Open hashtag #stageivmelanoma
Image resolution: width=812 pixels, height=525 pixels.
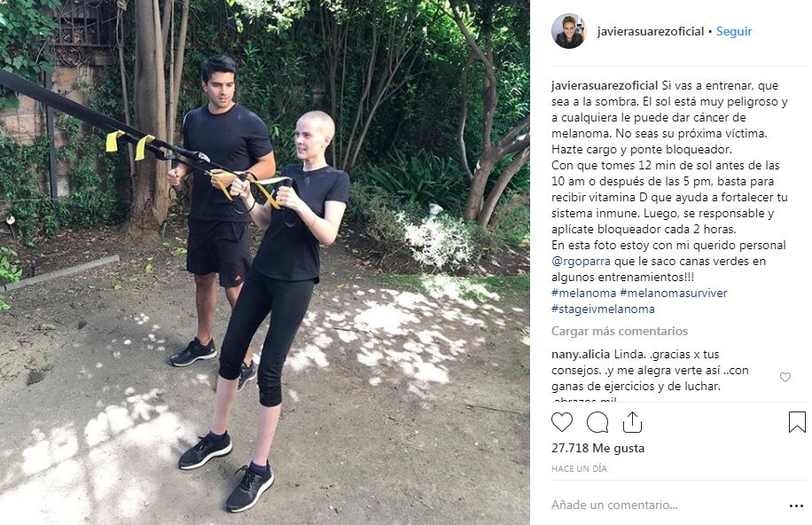[603, 309]
